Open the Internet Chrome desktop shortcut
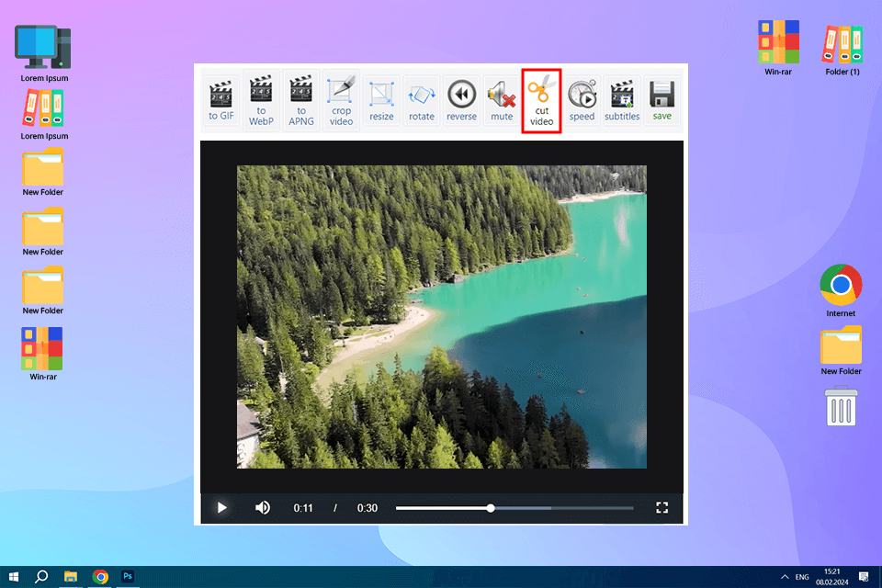882x588 pixels. click(841, 291)
